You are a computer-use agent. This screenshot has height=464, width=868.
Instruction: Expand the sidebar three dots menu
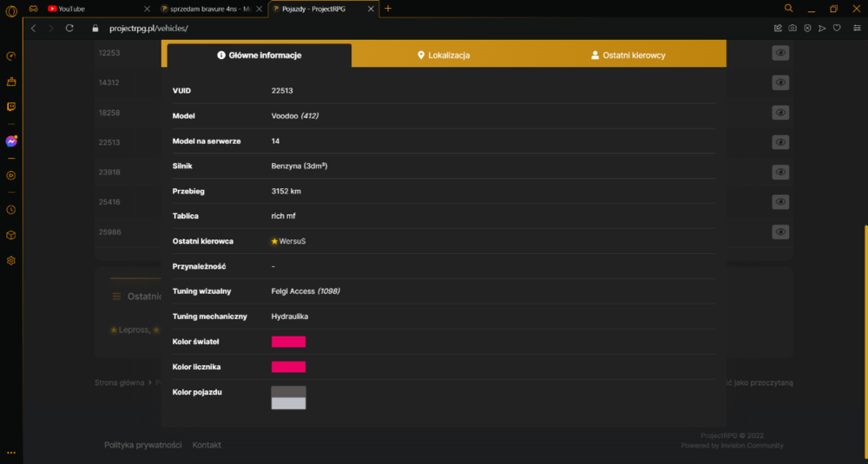(x=11, y=453)
